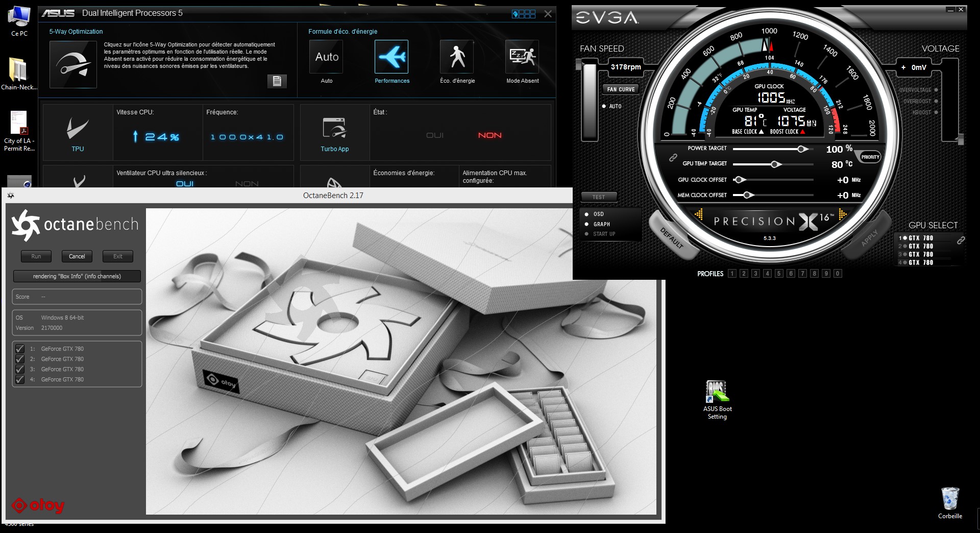
Task: Open the ASUS Boot Setting shortcut
Action: pos(717,400)
